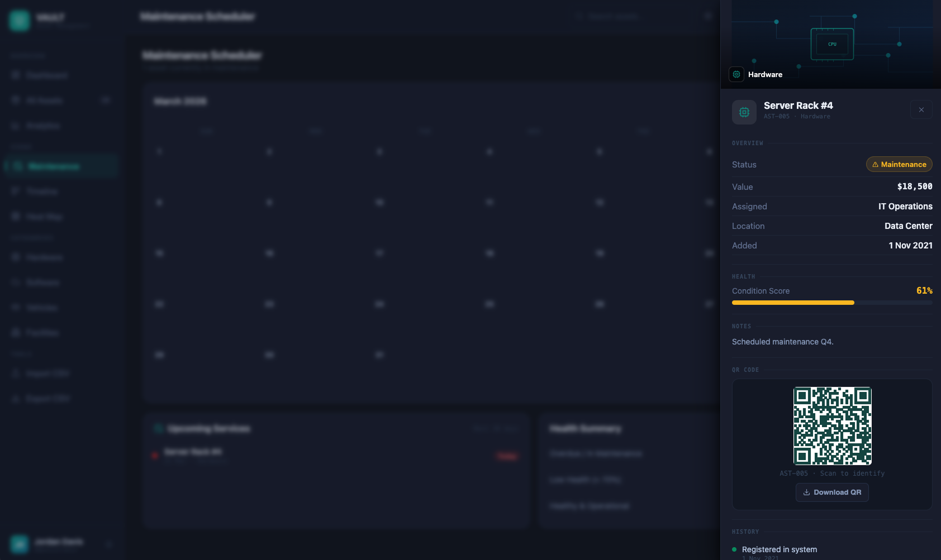Select Maintenance in the sidebar navigation
This screenshot has height=560, width=941.
click(x=54, y=166)
